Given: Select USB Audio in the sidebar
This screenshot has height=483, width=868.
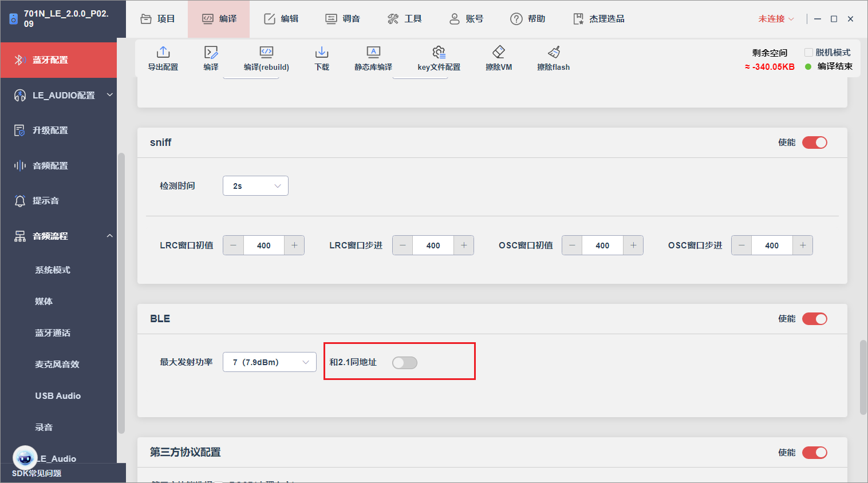Looking at the screenshot, I should point(58,396).
